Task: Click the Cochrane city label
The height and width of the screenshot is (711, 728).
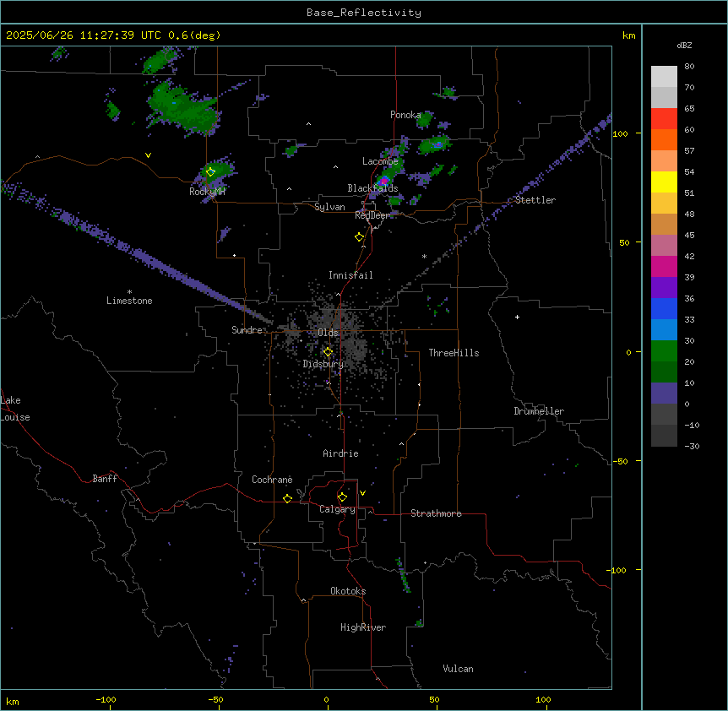Action: (272, 480)
